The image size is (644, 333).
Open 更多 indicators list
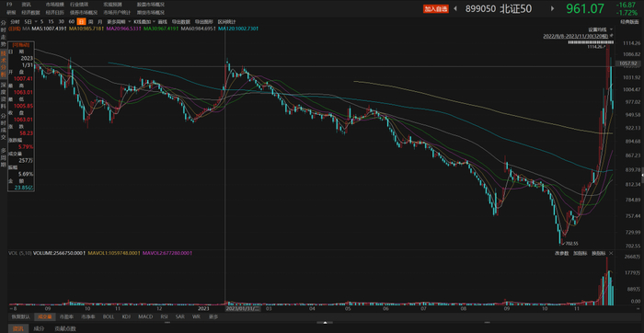point(213,316)
